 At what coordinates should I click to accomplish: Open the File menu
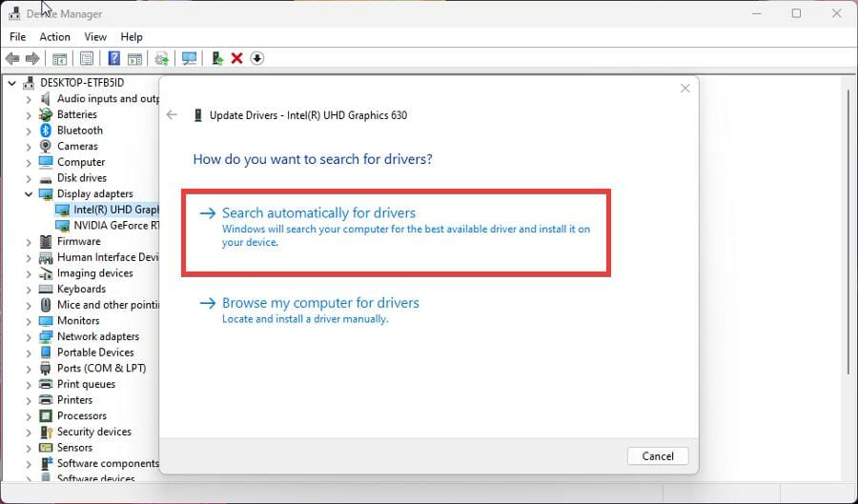[x=17, y=36]
